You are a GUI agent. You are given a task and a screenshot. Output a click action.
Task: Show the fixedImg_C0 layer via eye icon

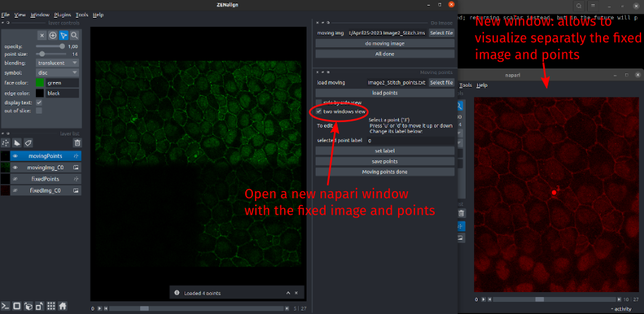click(16, 191)
